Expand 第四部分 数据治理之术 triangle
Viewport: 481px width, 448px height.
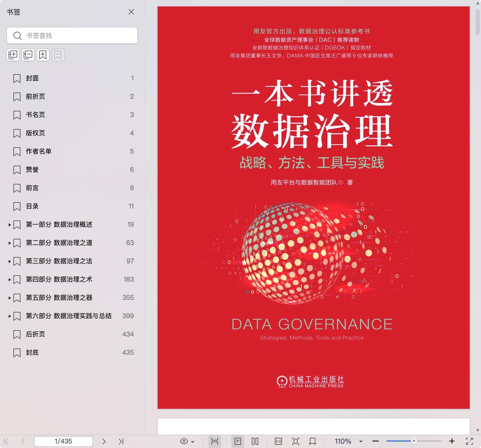click(9, 280)
